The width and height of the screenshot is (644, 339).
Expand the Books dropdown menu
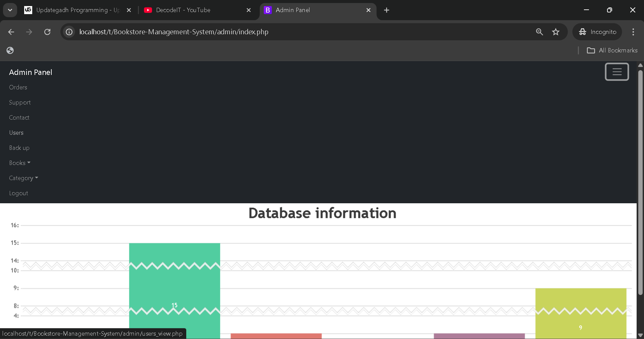coord(19,163)
